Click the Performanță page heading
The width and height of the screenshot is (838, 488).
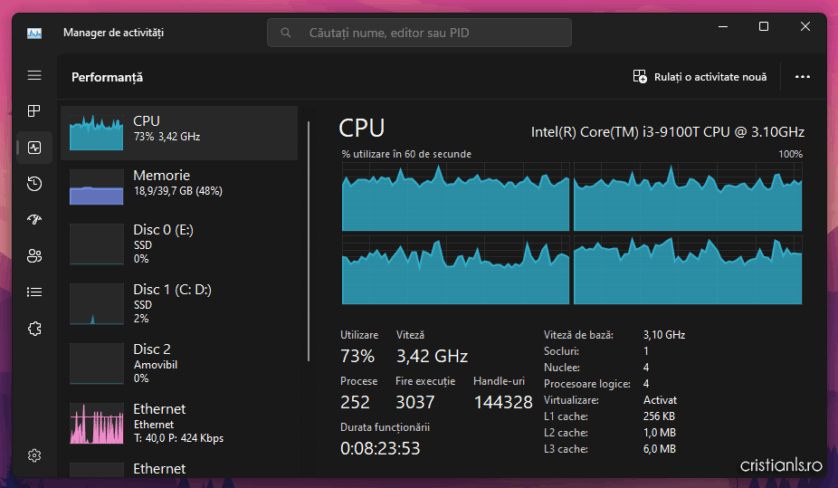pyautogui.click(x=107, y=78)
